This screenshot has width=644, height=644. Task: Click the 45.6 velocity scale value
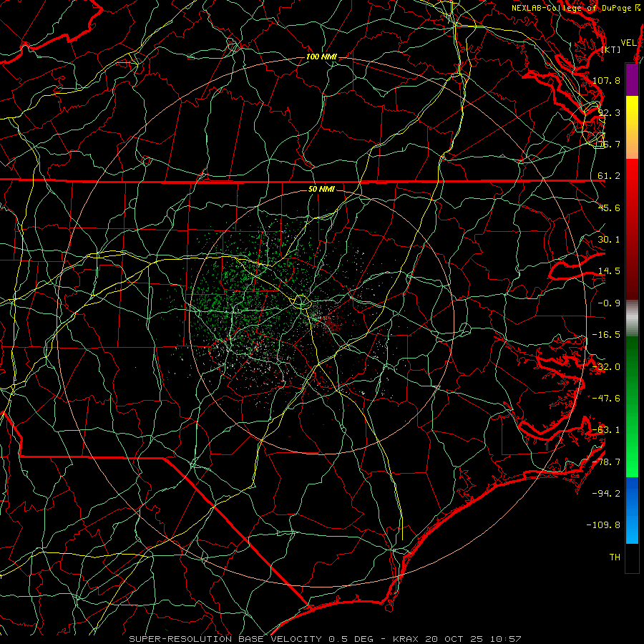point(609,208)
